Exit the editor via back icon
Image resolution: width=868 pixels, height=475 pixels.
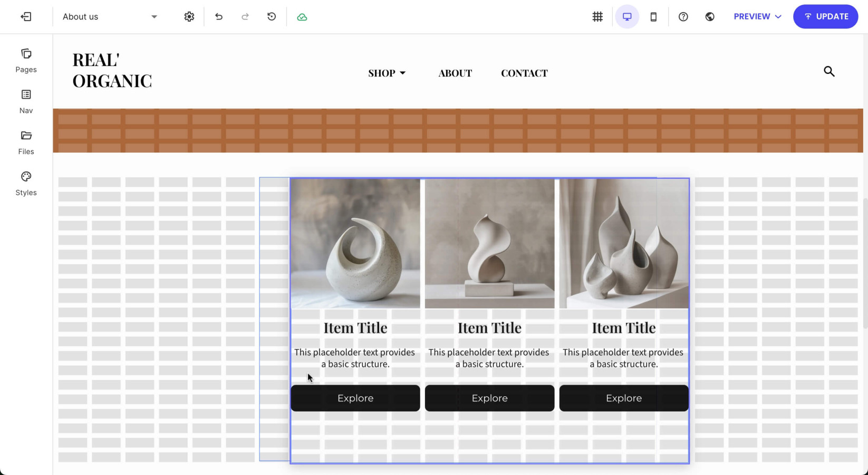(x=26, y=17)
